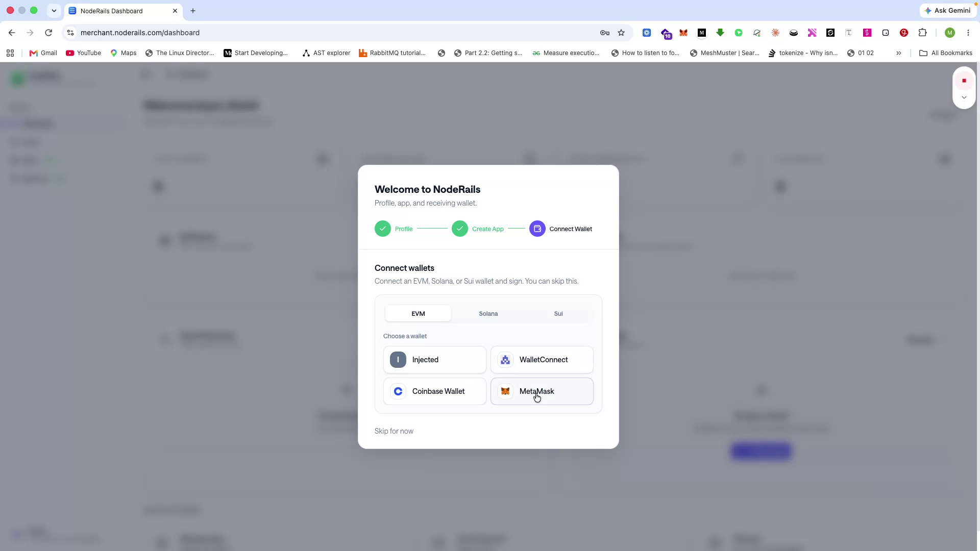This screenshot has height=551, width=980.
Task: Expand the tab search dropdown arrow
Action: click(54, 11)
